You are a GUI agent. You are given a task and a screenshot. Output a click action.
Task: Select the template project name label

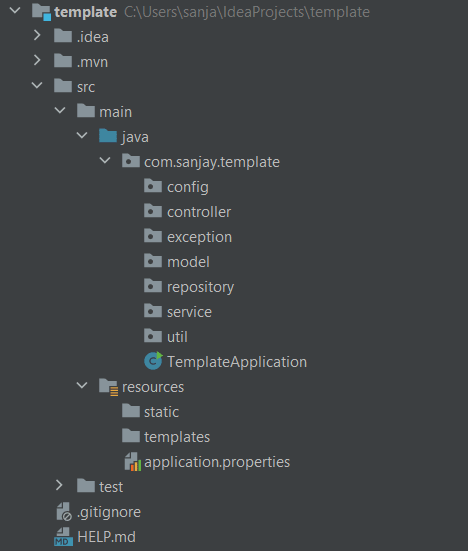coord(86,12)
